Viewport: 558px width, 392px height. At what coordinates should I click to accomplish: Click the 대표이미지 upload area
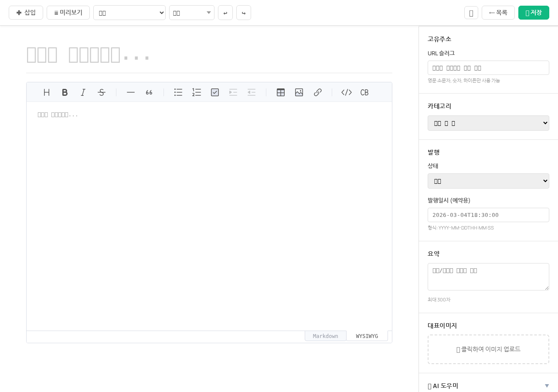[x=488, y=349]
